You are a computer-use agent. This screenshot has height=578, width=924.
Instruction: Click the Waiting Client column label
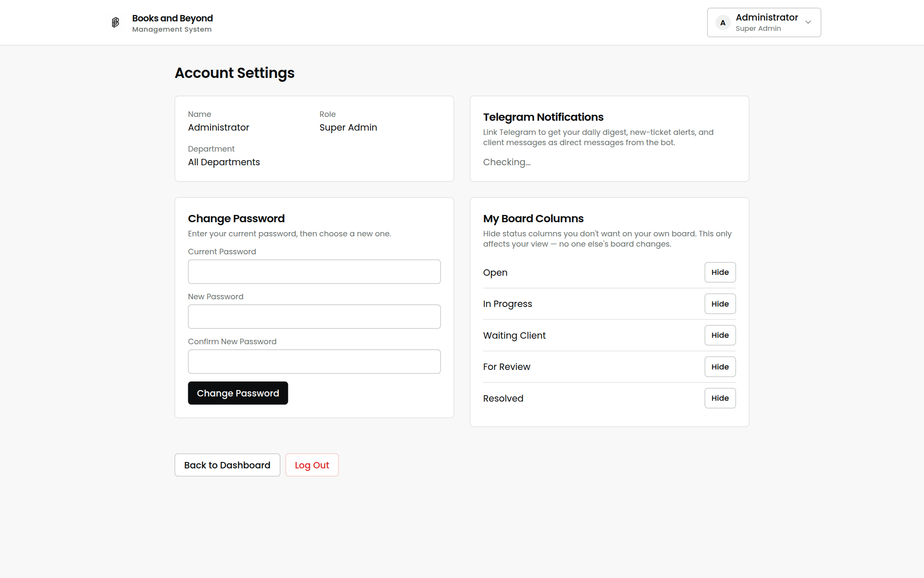coord(514,335)
